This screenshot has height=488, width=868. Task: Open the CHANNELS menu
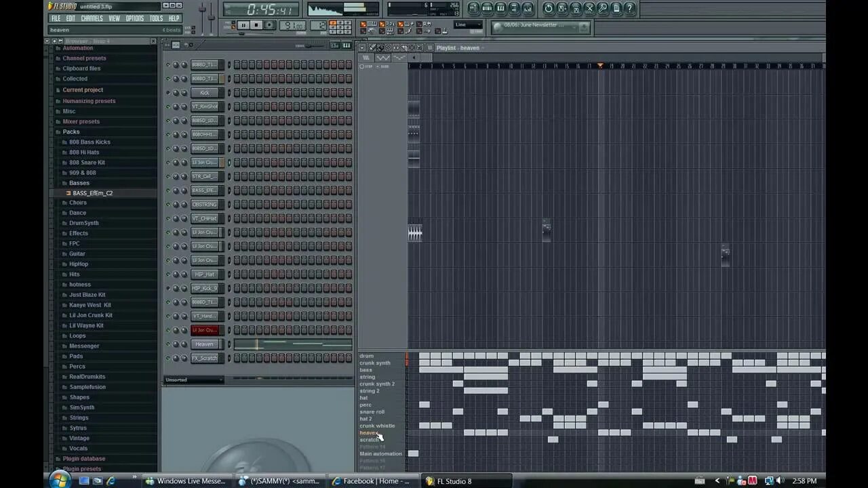[92, 18]
